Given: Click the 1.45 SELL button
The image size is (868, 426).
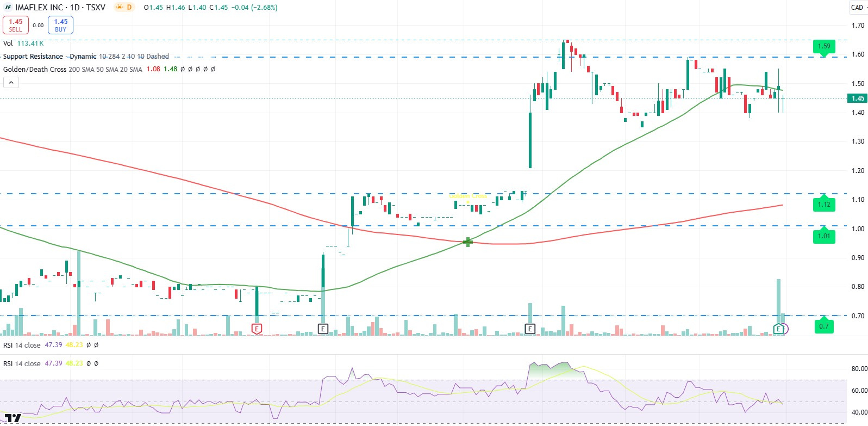Looking at the screenshot, I should tap(16, 25).
